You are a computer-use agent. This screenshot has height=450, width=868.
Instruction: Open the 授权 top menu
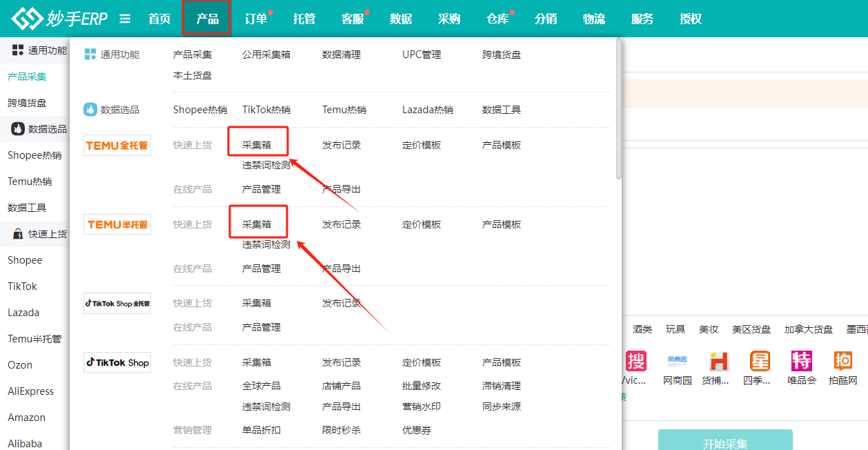[x=691, y=19]
